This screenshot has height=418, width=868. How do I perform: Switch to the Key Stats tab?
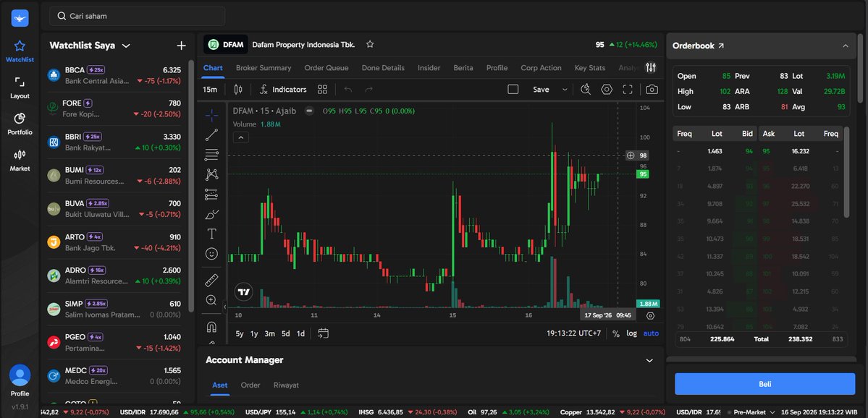coord(589,67)
